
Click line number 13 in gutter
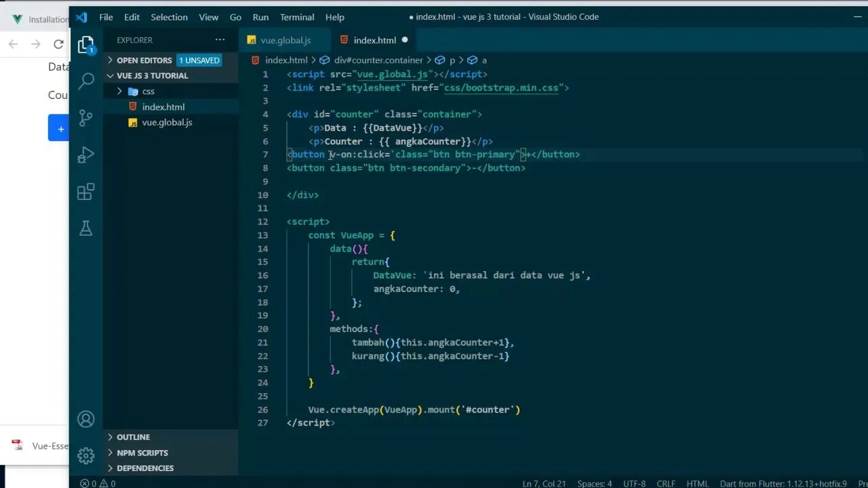click(x=263, y=235)
